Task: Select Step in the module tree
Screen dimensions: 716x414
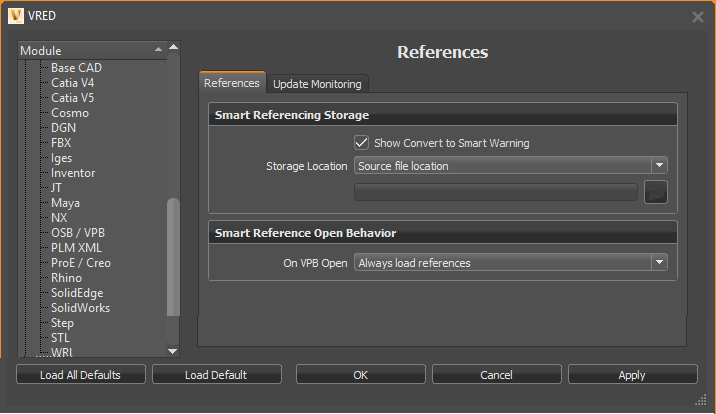Action: [62, 323]
